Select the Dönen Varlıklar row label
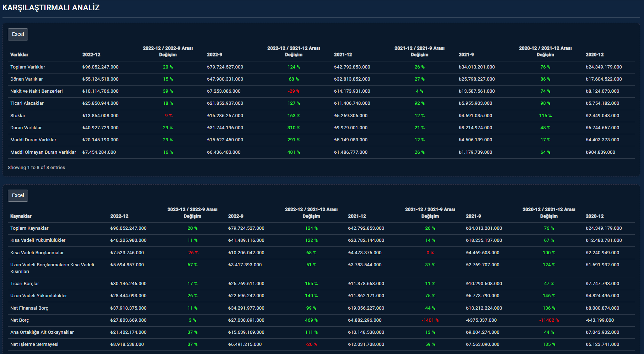Screen dimensions: 644x354 (x=27, y=79)
